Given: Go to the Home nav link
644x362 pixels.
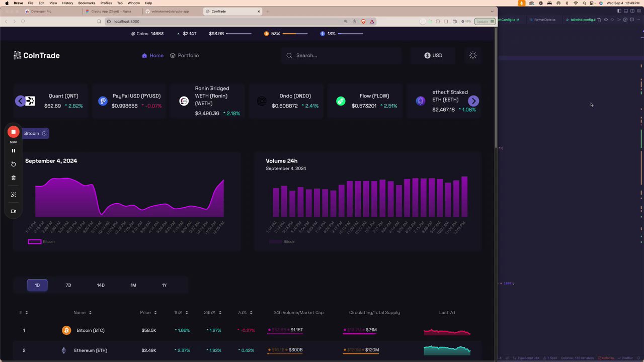Looking at the screenshot, I should pos(153,55).
